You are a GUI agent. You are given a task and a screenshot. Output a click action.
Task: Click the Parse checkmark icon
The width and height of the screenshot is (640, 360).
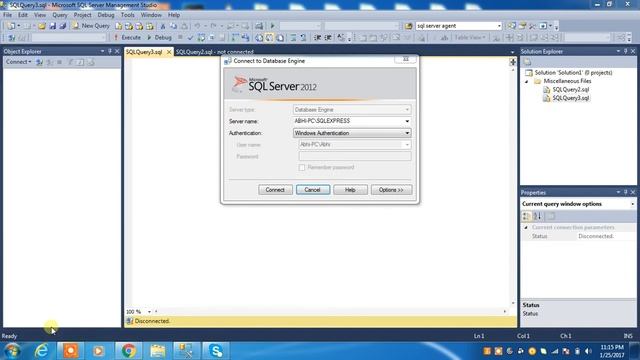click(x=190, y=38)
